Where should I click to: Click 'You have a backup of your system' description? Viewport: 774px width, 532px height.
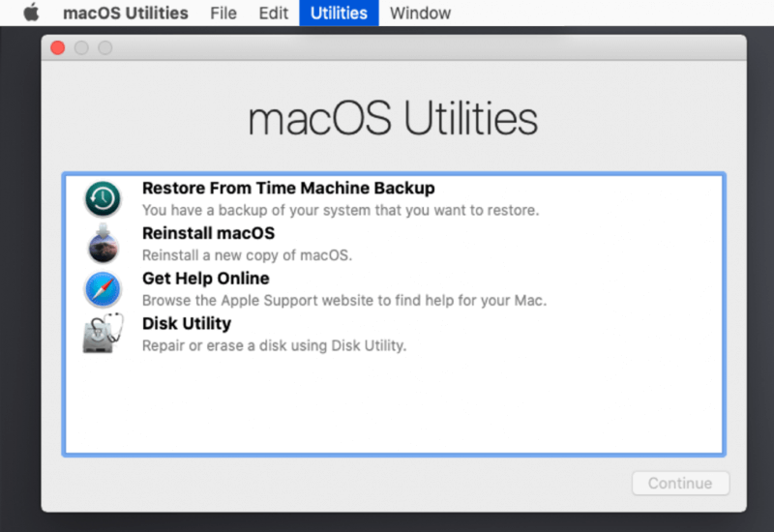pyautogui.click(x=341, y=210)
